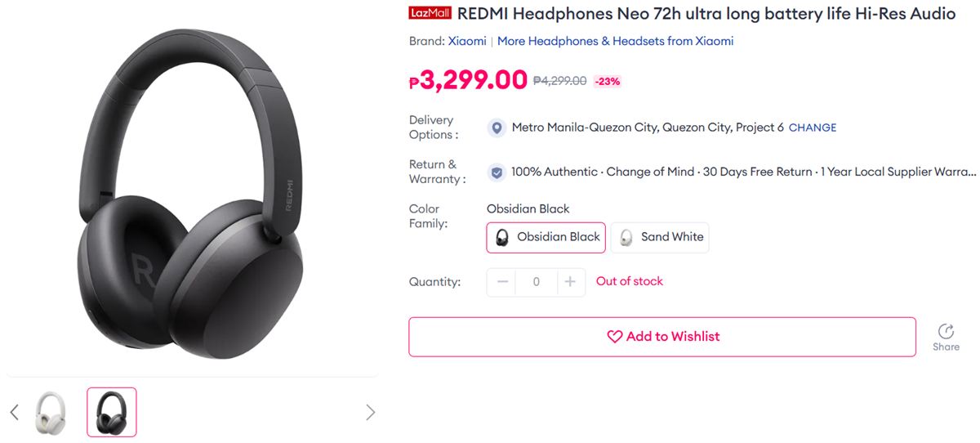Open More Headphones & Headsets from Xiaomi
Viewport: 980px width, 443px height.
[615, 41]
